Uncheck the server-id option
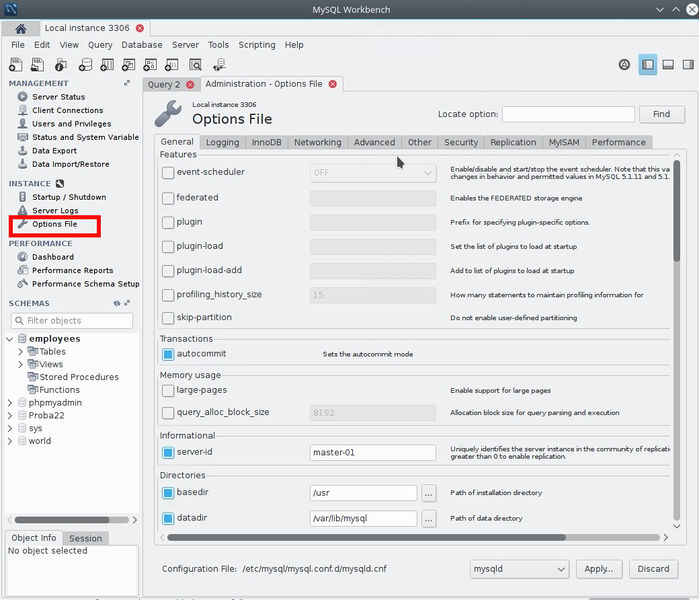 168,452
